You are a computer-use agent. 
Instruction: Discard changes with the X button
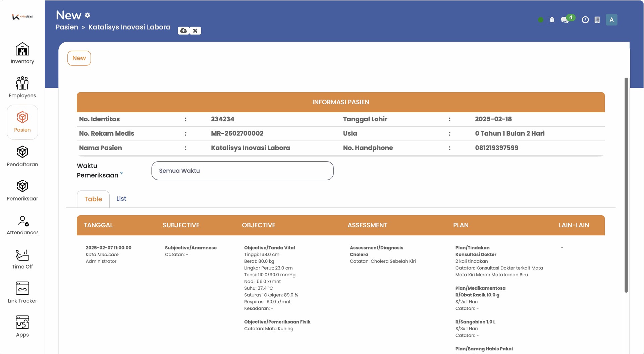pyautogui.click(x=195, y=31)
